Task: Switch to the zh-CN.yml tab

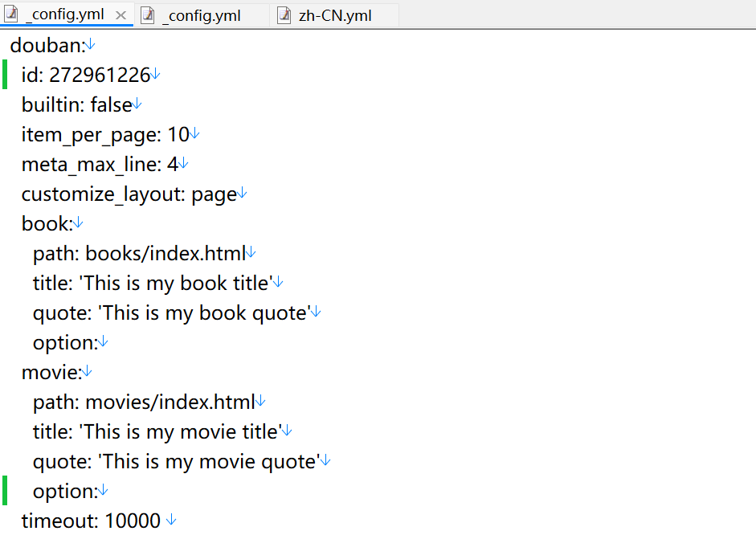Action: point(334,15)
